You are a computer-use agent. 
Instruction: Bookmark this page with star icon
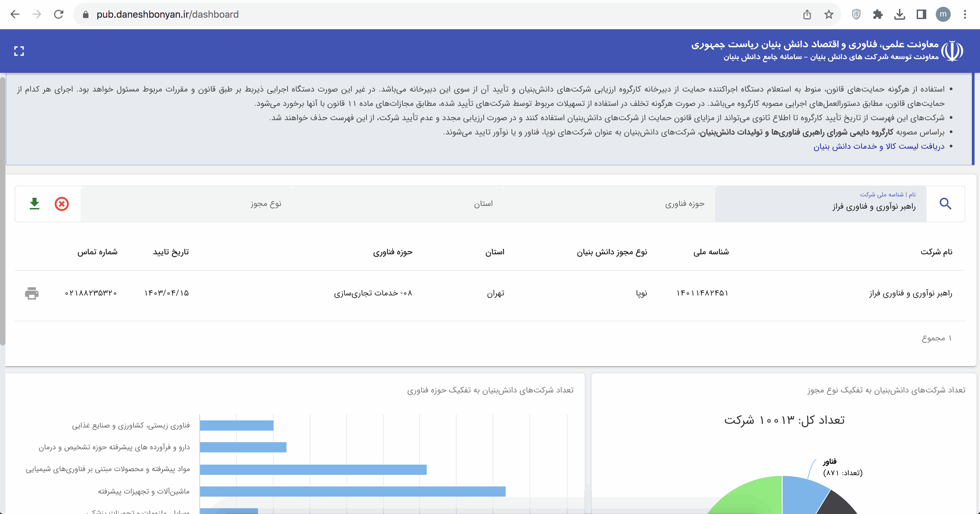pos(829,14)
